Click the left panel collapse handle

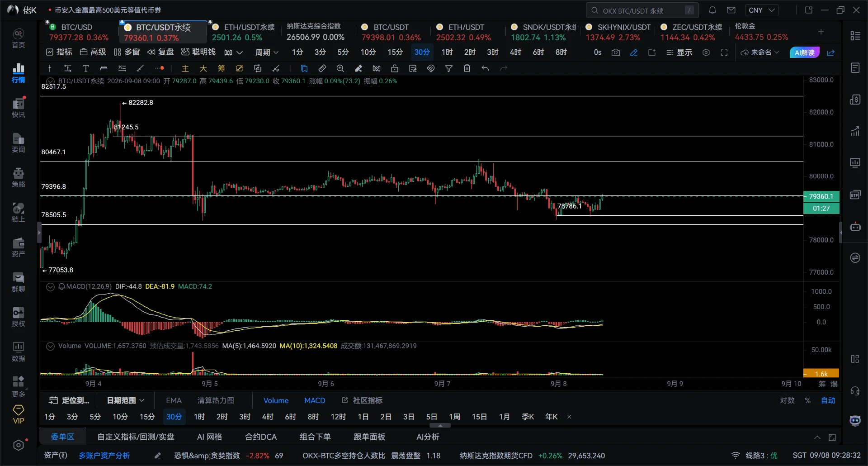pos(39,233)
